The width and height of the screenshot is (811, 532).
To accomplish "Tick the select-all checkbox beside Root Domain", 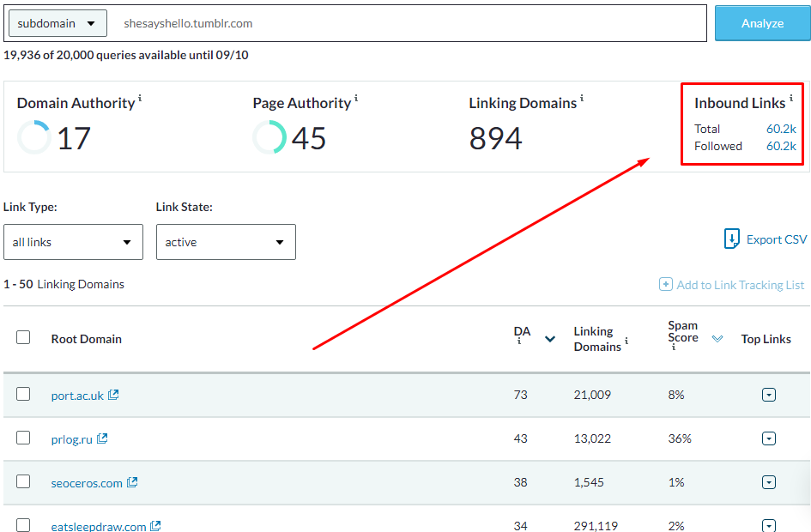I will [23, 337].
